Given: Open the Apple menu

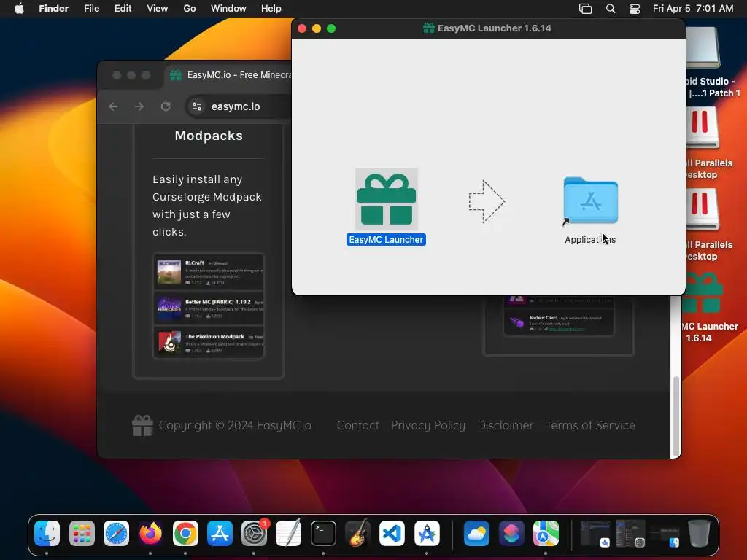Looking at the screenshot, I should pos(19,8).
